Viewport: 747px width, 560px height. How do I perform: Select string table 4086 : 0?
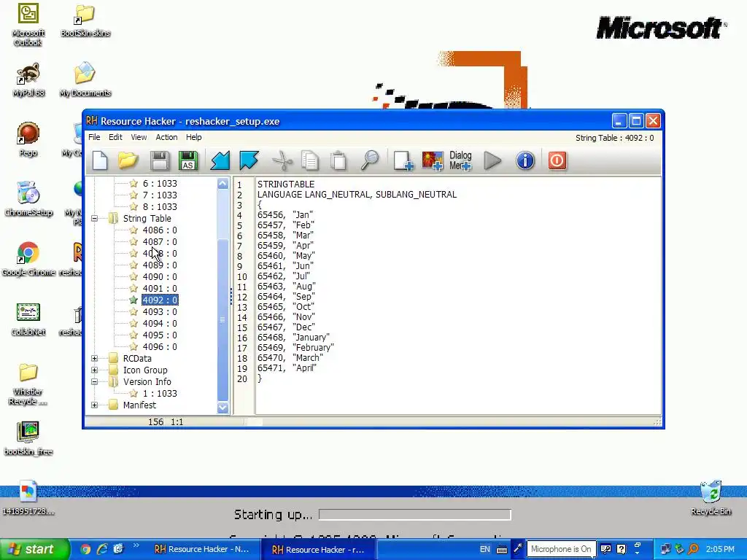(160, 230)
